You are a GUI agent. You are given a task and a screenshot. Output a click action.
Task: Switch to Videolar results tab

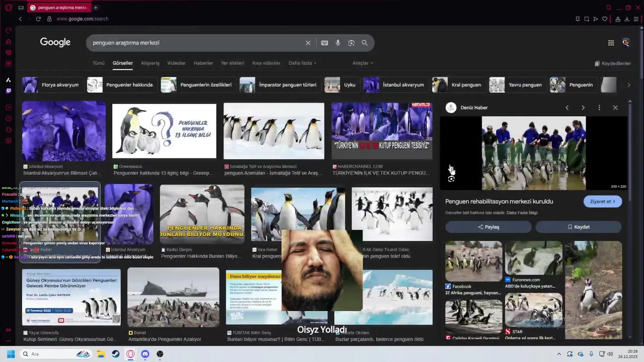(x=177, y=63)
